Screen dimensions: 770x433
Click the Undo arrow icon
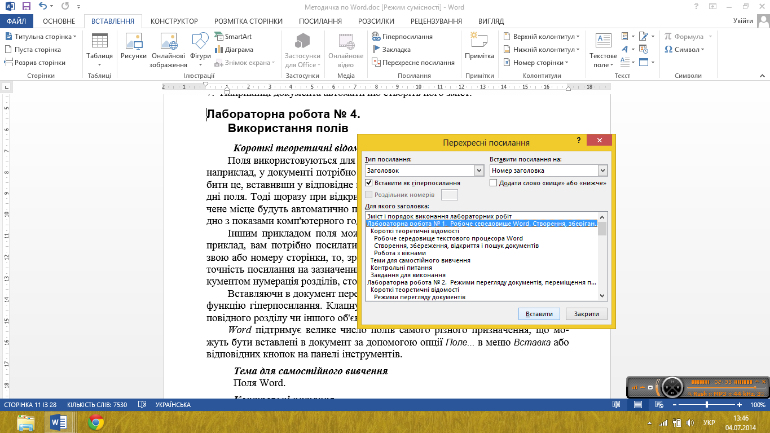click(43, 6)
